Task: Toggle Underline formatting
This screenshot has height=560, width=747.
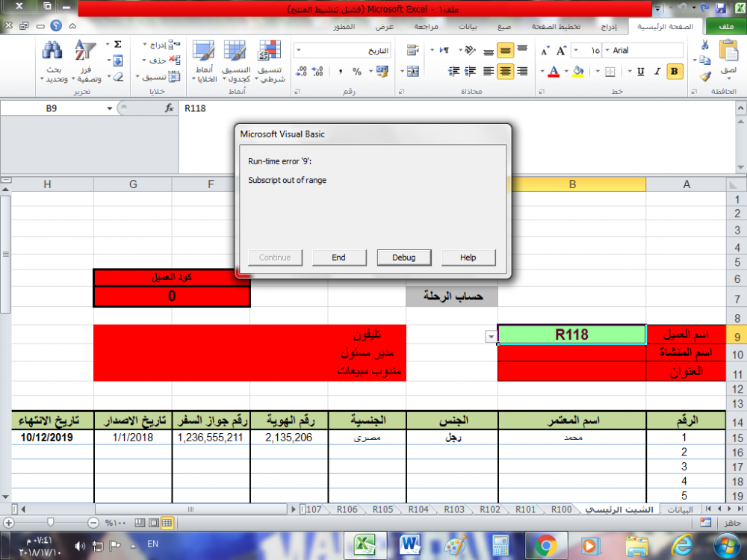Action: click(x=641, y=72)
